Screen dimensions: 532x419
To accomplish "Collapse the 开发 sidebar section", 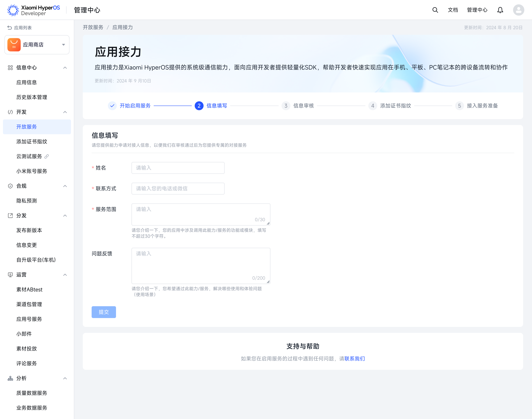I will [65, 112].
